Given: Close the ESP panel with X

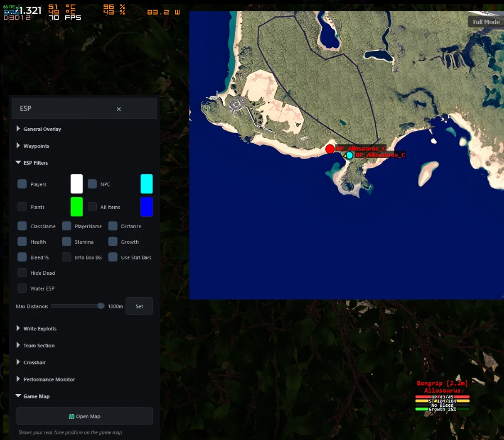Looking at the screenshot, I should coord(119,109).
